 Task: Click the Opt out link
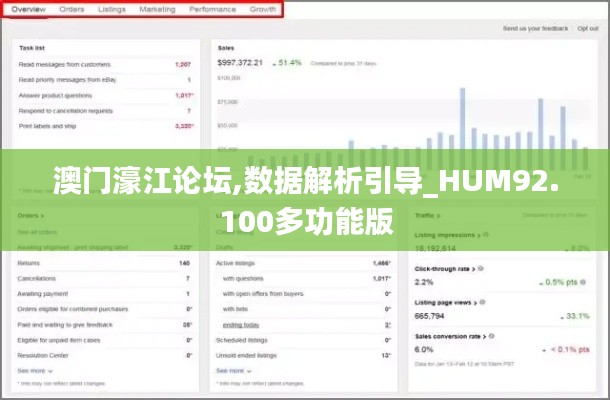pos(587,29)
